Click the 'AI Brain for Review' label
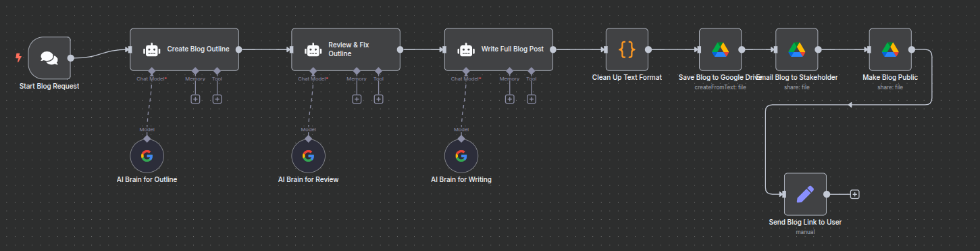 [308, 180]
